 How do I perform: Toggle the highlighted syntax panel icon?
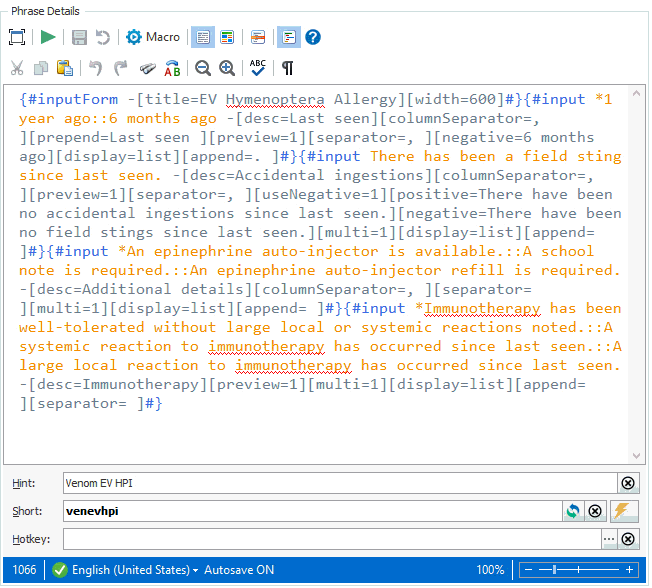289,37
